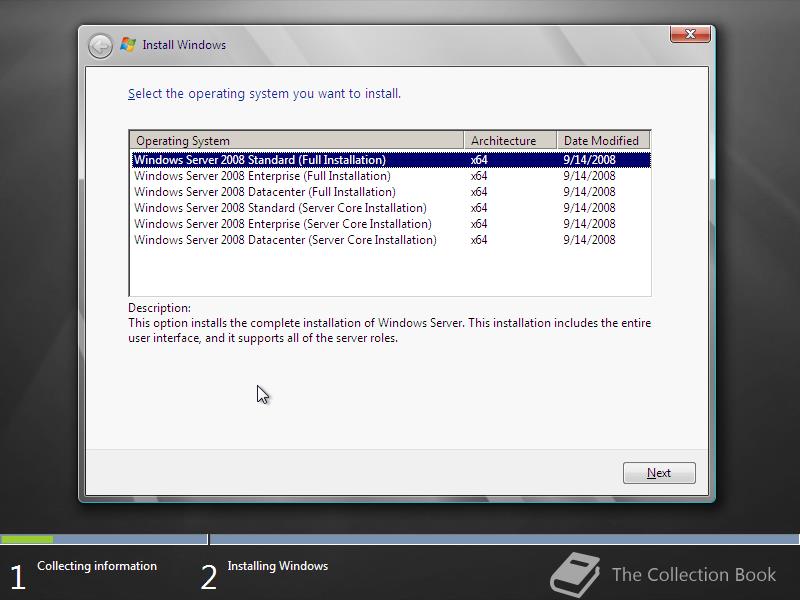Viewport: 800px width, 600px height.
Task: Click the back arrow button
Action: point(100,46)
